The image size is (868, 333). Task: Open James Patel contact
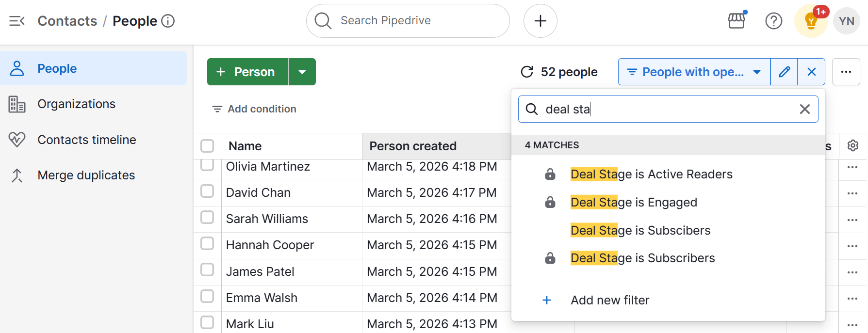point(260,271)
